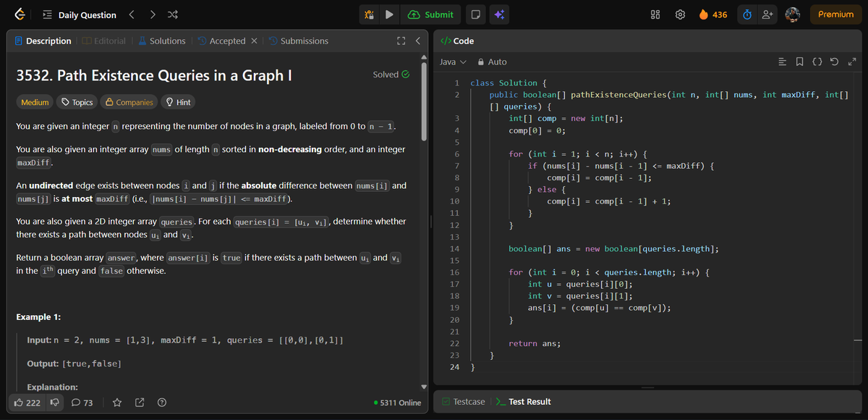Pick a random question with shuffle icon
The width and height of the screenshot is (868, 420).
(174, 14)
